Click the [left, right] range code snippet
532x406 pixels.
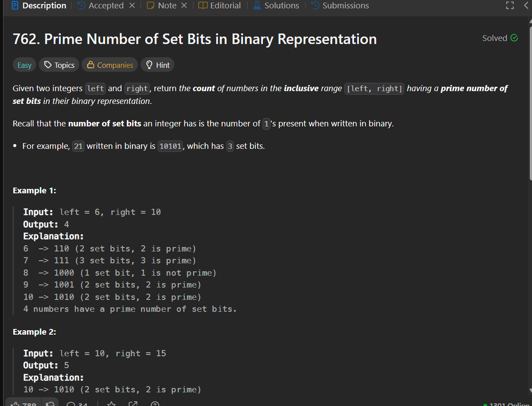click(374, 89)
